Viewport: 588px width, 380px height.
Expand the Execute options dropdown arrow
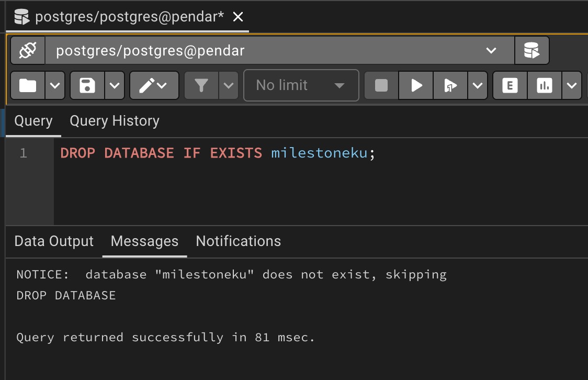pyautogui.click(x=478, y=85)
